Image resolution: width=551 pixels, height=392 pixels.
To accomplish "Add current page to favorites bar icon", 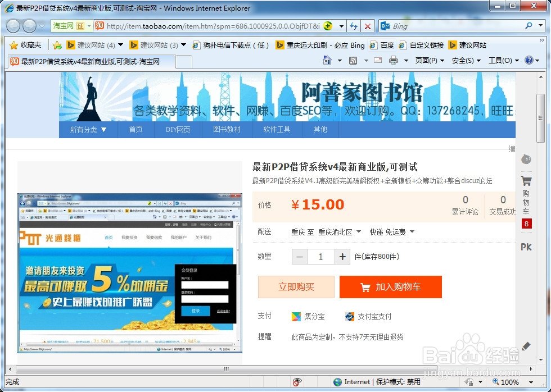I will [57, 45].
